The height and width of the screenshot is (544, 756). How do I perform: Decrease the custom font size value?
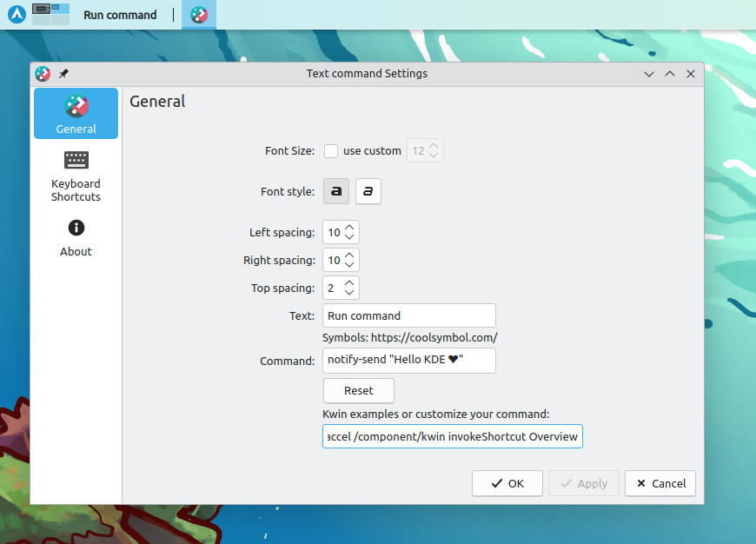pyautogui.click(x=434, y=156)
